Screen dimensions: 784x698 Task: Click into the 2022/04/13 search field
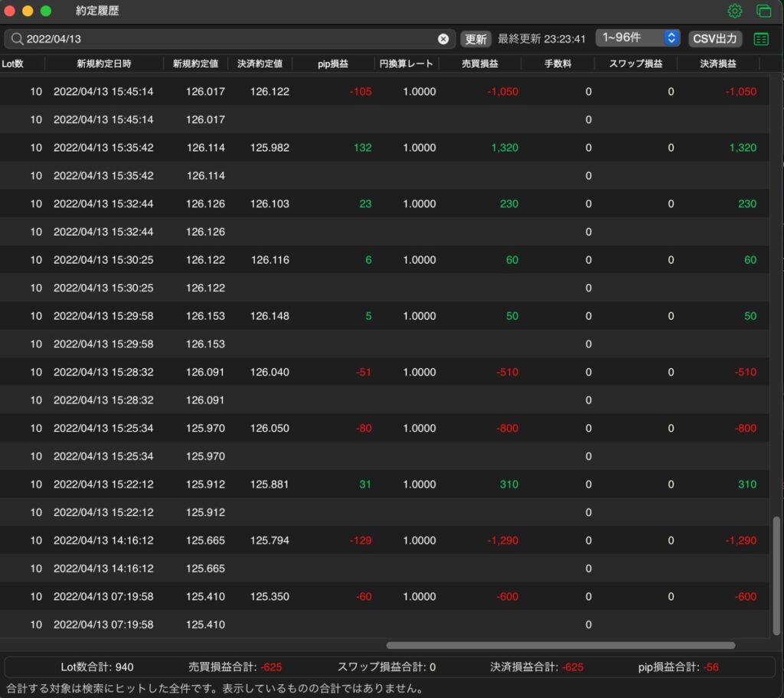click(230, 39)
